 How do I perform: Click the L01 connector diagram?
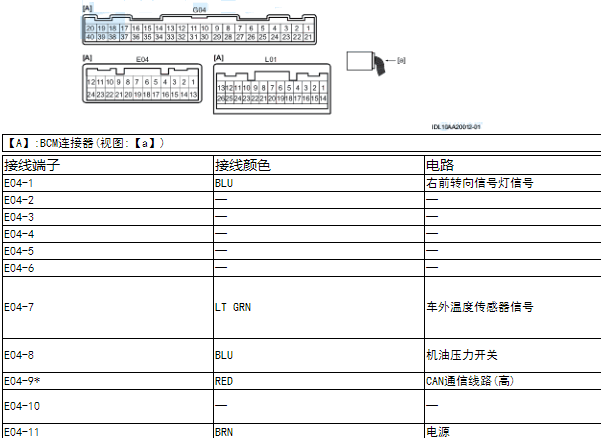272,89
